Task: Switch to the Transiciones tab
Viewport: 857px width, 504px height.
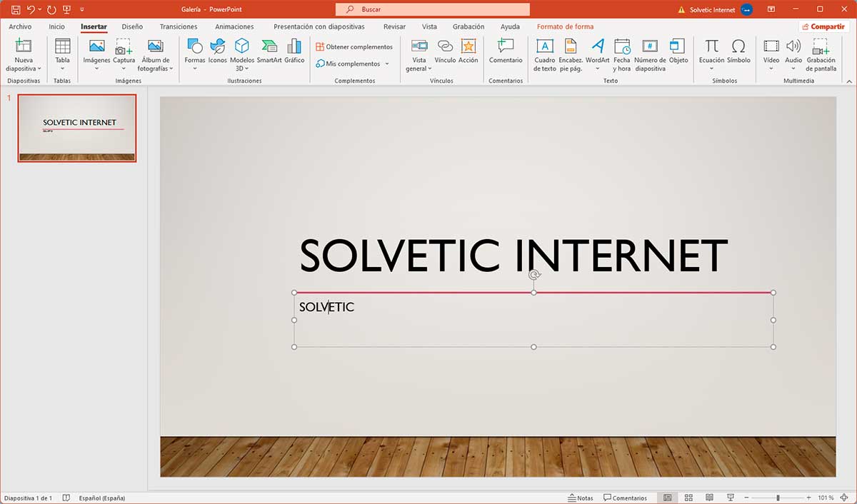Action: [179, 26]
